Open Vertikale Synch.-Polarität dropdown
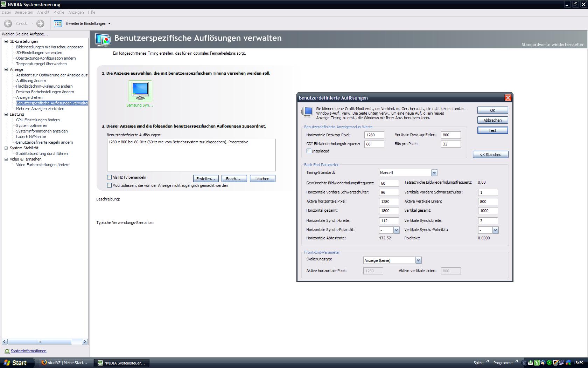This screenshot has height=368, width=588. 495,230
